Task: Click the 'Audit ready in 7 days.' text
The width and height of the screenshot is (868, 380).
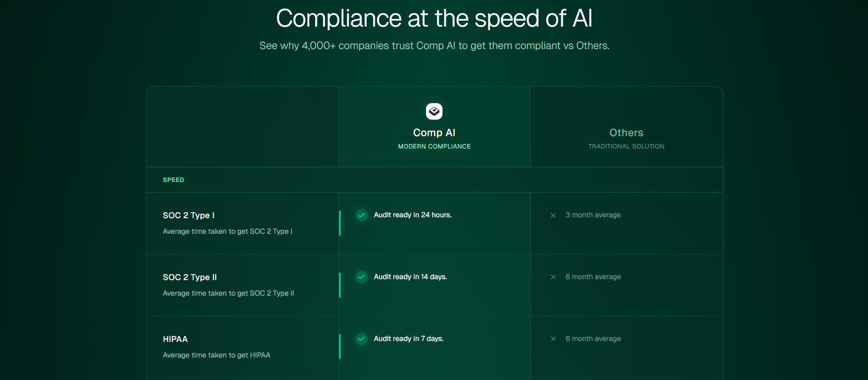Action: coord(409,339)
